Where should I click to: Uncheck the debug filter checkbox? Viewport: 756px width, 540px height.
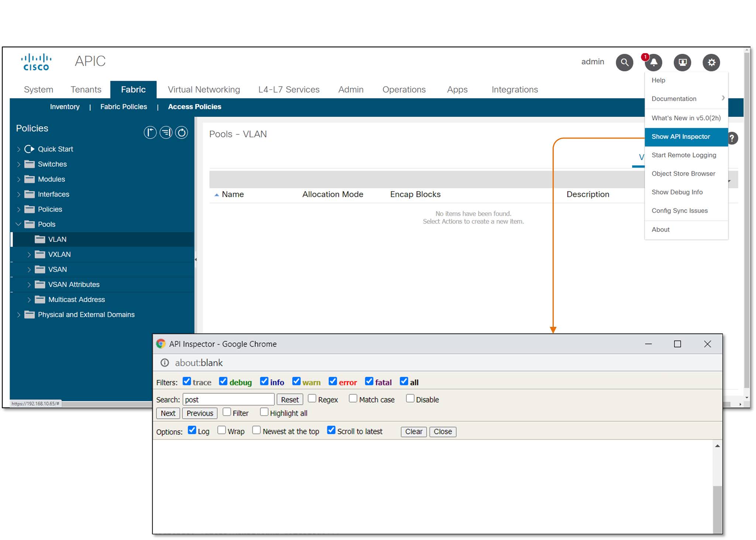pos(223,381)
